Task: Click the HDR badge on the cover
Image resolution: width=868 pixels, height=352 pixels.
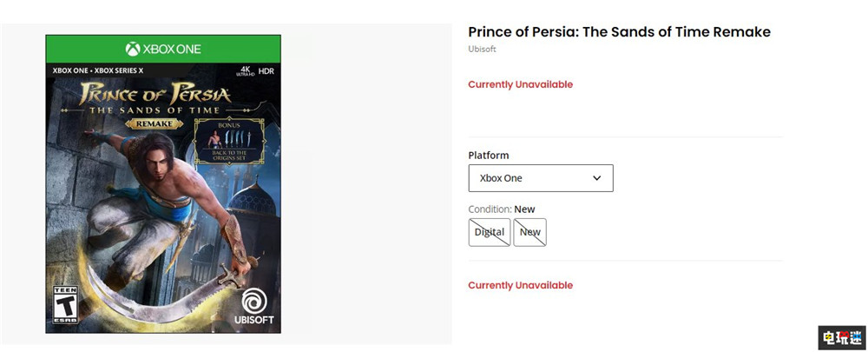Action: pyautogui.click(x=264, y=69)
